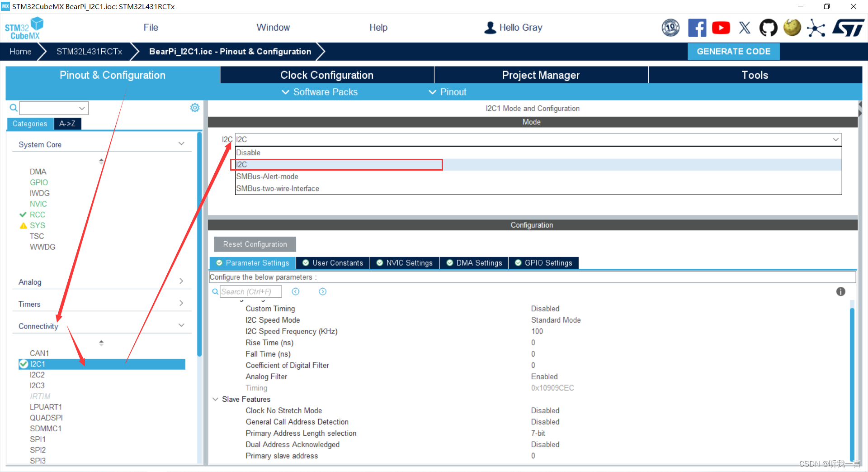Screen dimensions: 868x472
Task: Collapse the Connectivity category
Action: [181, 325]
